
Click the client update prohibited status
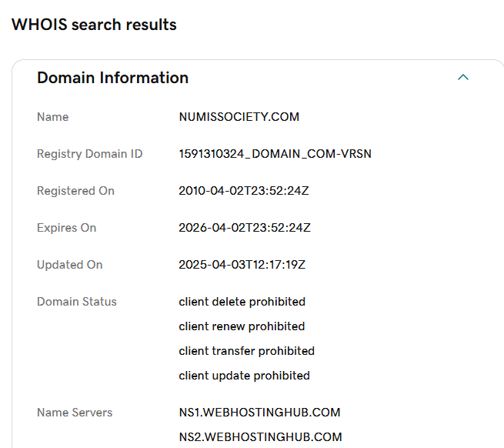244,376
